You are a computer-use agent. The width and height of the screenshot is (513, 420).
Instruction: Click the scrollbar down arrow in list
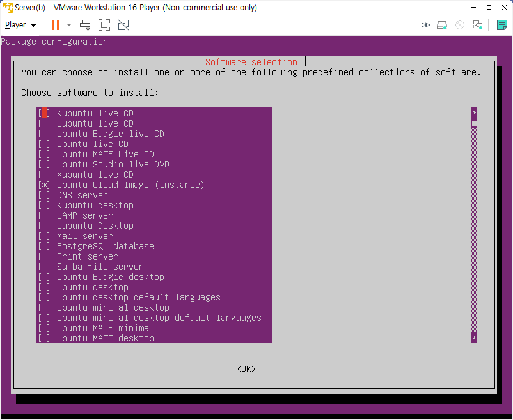tap(474, 338)
